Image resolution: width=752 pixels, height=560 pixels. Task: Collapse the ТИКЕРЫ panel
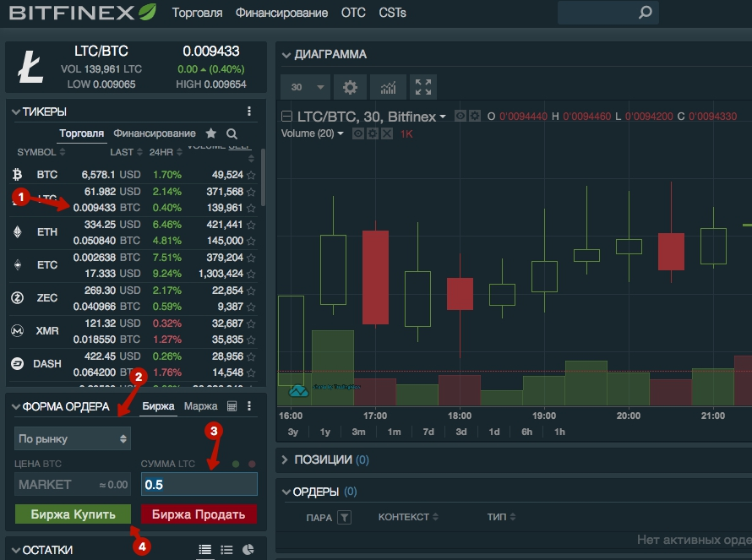coord(16,111)
